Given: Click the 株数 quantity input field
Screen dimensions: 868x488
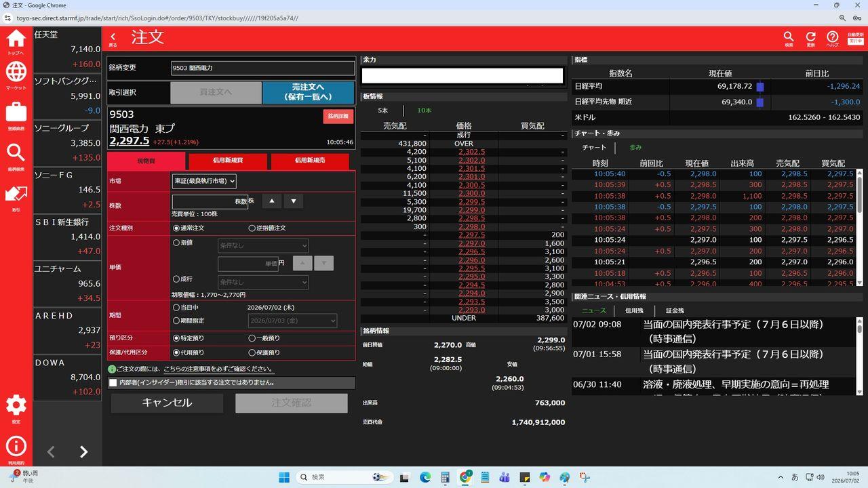Looking at the screenshot, I should (x=210, y=201).
